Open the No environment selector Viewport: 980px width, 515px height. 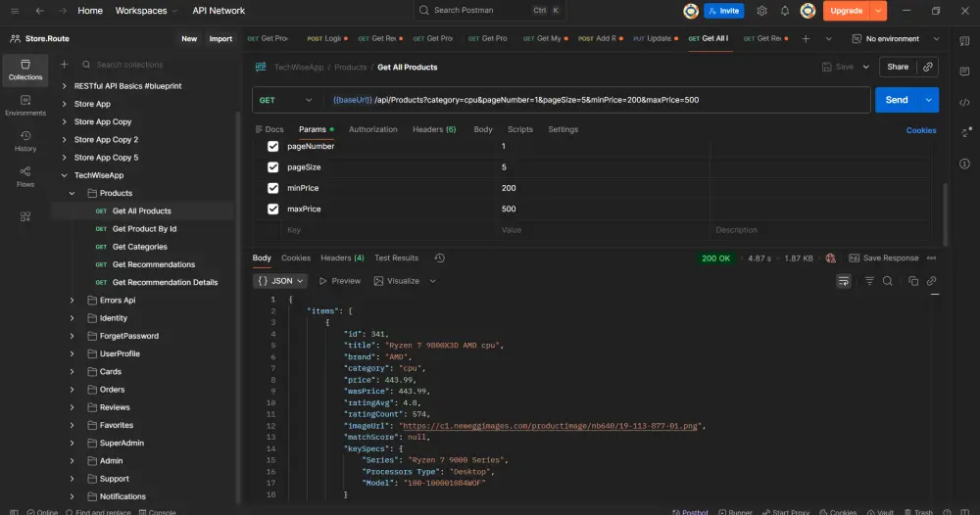click(896, 39)
